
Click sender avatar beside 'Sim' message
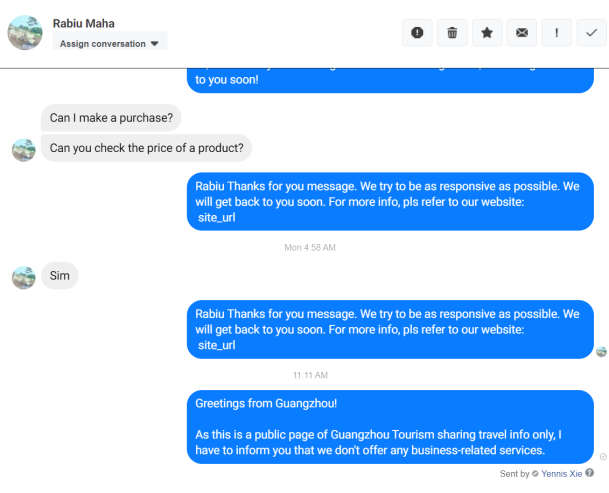24,277
